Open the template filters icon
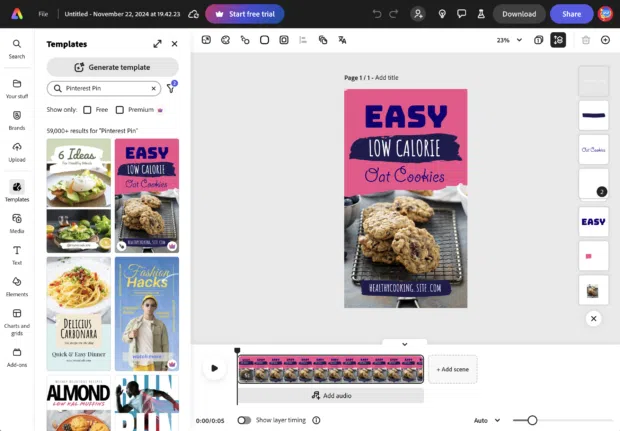 click(x=171, y=88)
